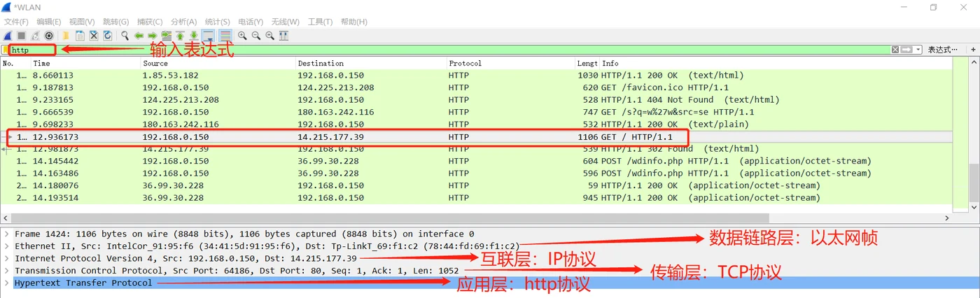Image resolution: width=980 pixels, height=298 pixels.
Task: Open display filter history dropdown
Action: click(x=918, y=50)
